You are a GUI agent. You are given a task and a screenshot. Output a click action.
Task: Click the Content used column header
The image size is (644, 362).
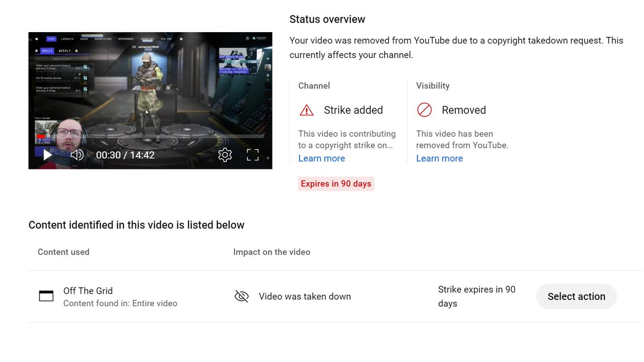click(x=63, y=252)
